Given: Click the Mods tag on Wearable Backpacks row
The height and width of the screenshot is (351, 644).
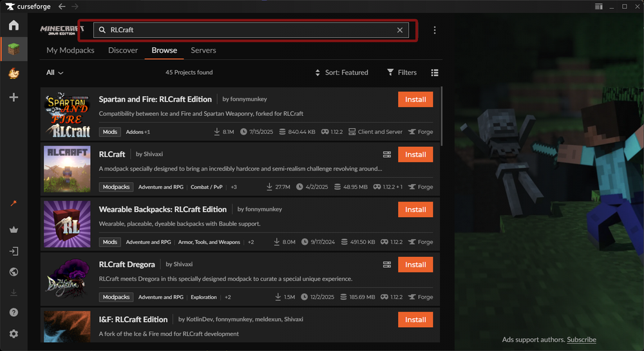Looking at the screenshot, I should pos(109,242).
